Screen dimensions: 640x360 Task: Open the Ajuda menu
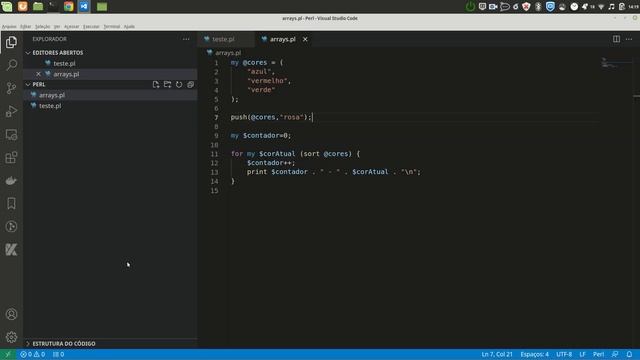coord(129,27)
